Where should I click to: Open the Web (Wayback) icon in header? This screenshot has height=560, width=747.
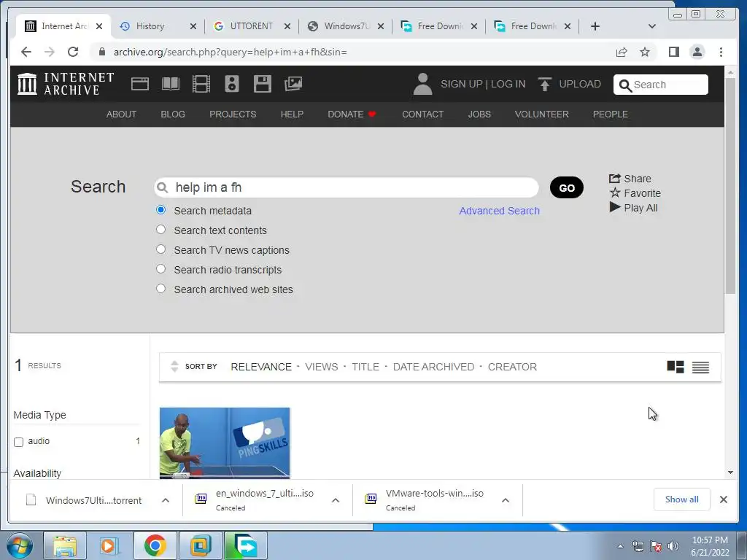click(x=140, y=84)
